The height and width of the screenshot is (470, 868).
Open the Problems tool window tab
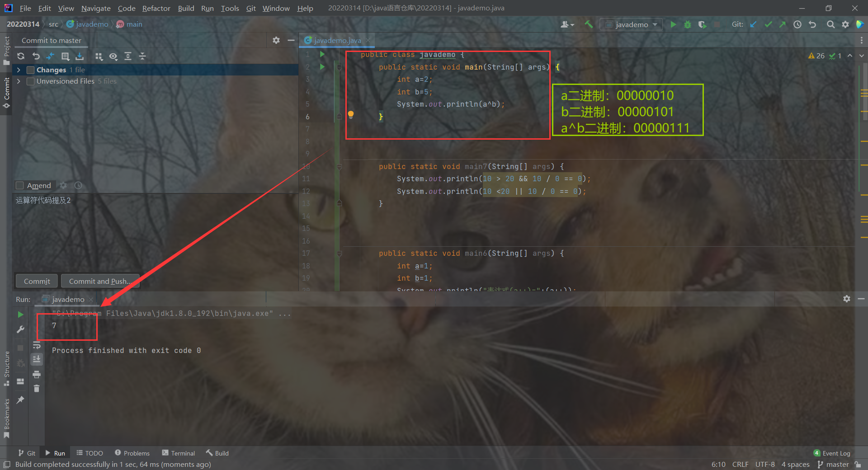pos(132,453)
